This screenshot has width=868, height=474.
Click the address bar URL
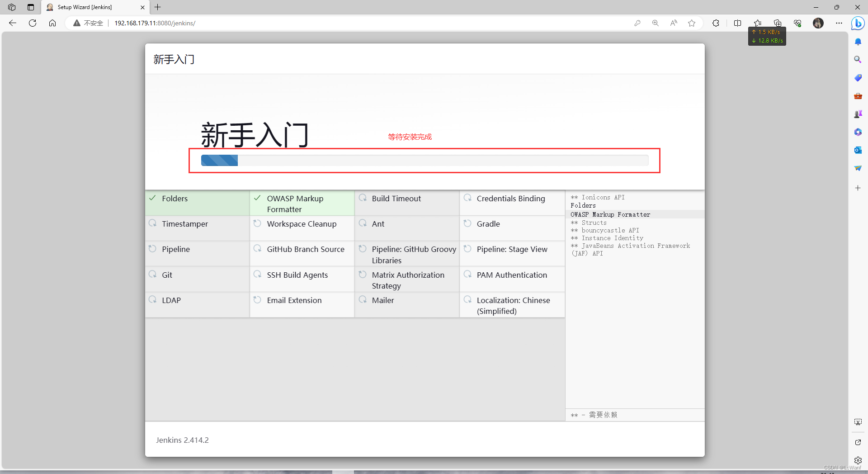pyautogui.click(x=155, y=23)
